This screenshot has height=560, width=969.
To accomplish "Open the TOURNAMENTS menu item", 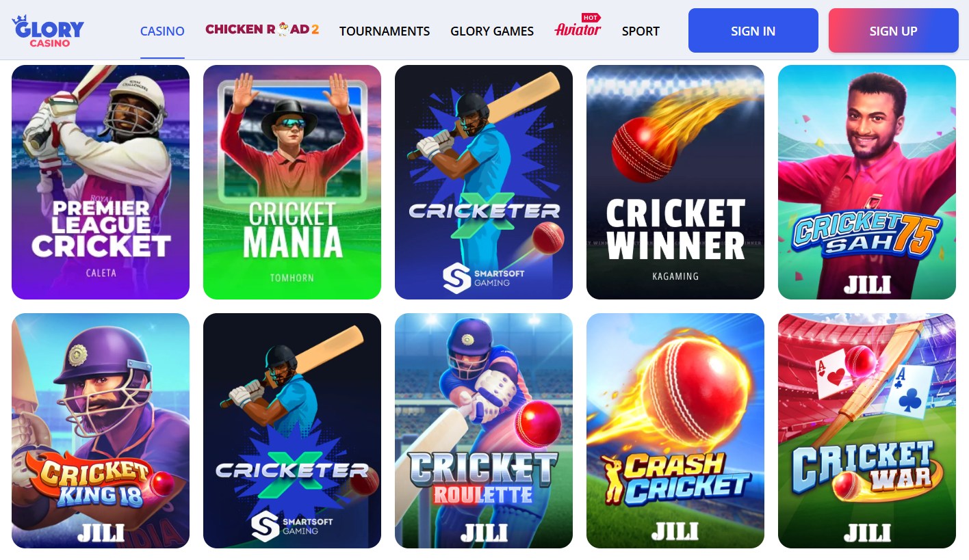I will (385, 31).
